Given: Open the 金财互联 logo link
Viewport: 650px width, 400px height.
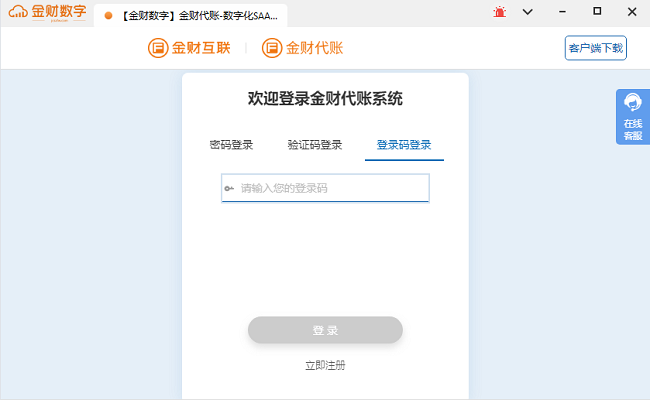Looking at the screenshot, I should point(189,48).
